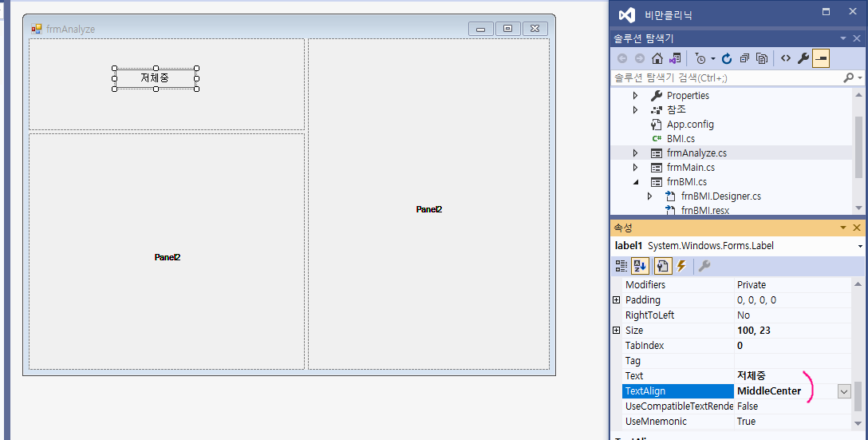Click the Home icon in Solution Explorer toolbar
This screenshot has height=440, width=868.
click(x=657, y=58)
